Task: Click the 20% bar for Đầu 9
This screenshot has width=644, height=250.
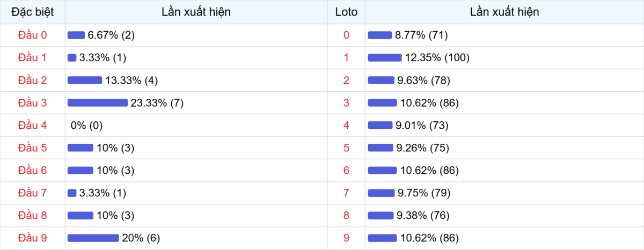Action: (x=93, y=238)
